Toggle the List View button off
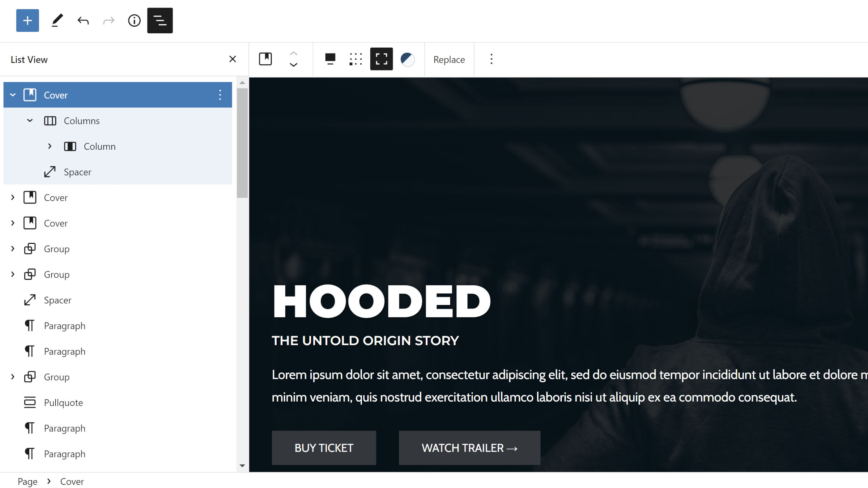Screen dimensions: 868x488 pyautogui.click(x=160, y=21)
